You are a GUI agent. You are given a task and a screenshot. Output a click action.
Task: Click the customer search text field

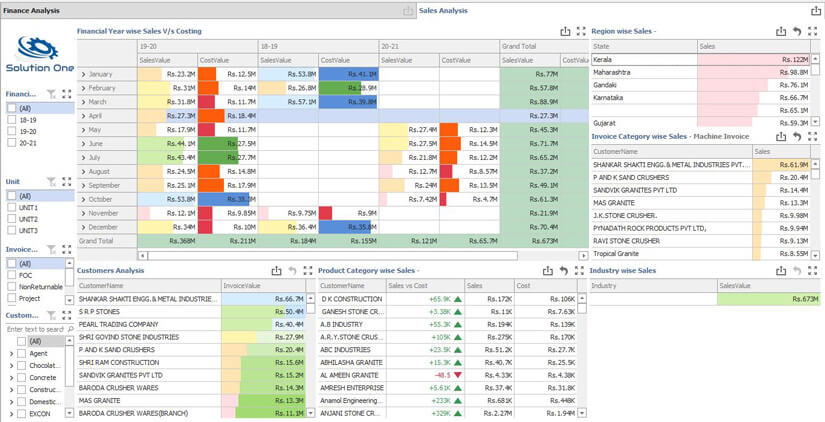pyautogui.click(x=35, y=329)
